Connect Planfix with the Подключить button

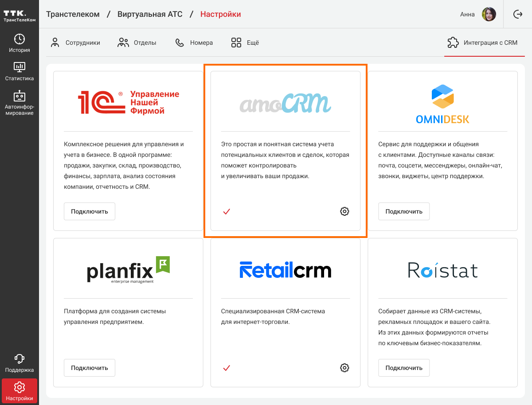90,368
